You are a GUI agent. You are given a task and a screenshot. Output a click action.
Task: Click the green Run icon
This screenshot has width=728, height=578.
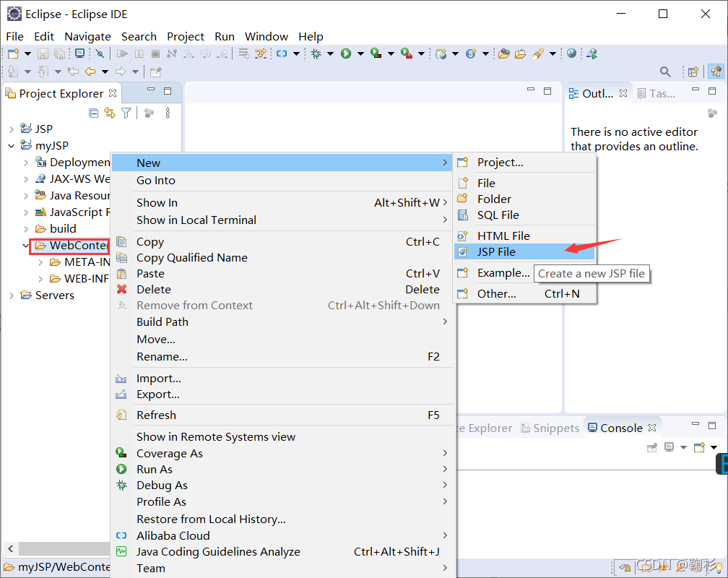coord(346,53)
